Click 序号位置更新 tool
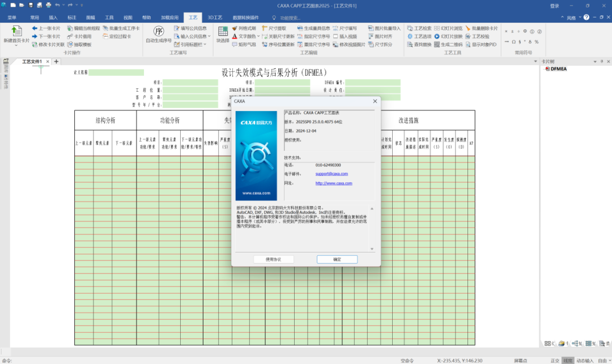The height and width of the screenshot is (364, 612). (278, 44)
